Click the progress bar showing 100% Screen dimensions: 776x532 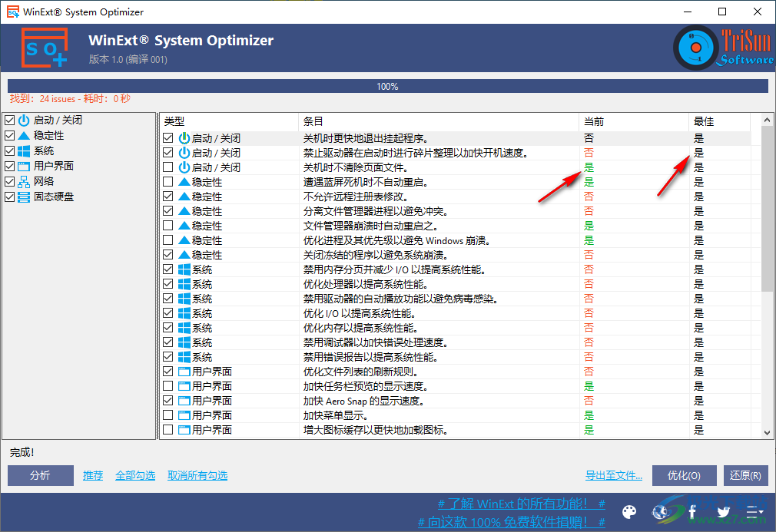coord(387,86)
